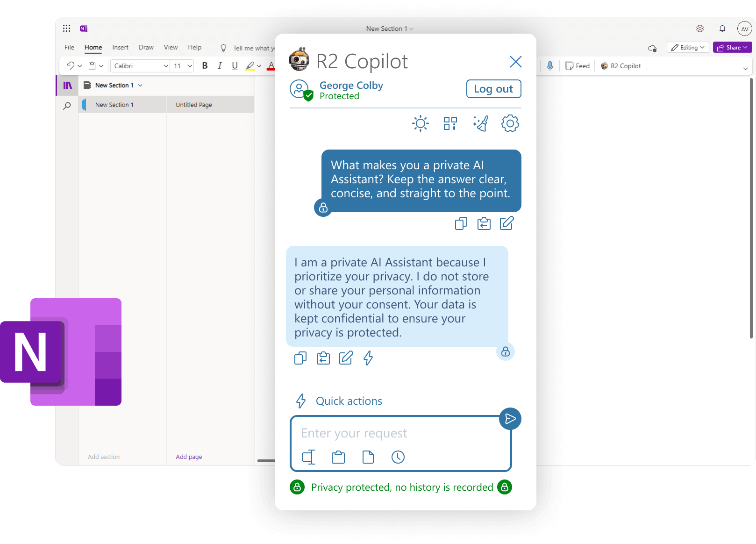
Task: Close the R2 Copilot panel
Action: click(516, 62)
